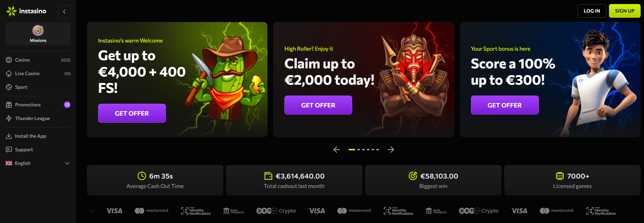
Task: Open the Thunder League lightning icon
Action: pyautogui.click(x=9, y=118)
